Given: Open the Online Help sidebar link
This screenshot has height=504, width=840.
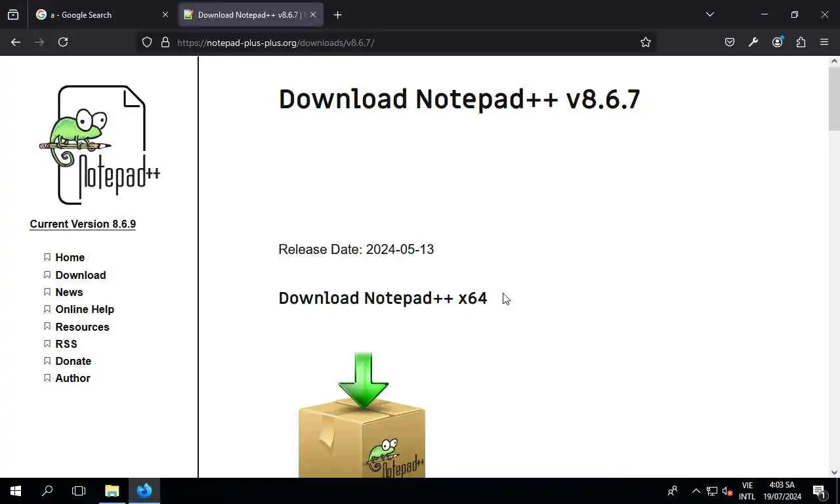Looking at the screenshot, I should (x=85, y=309).
